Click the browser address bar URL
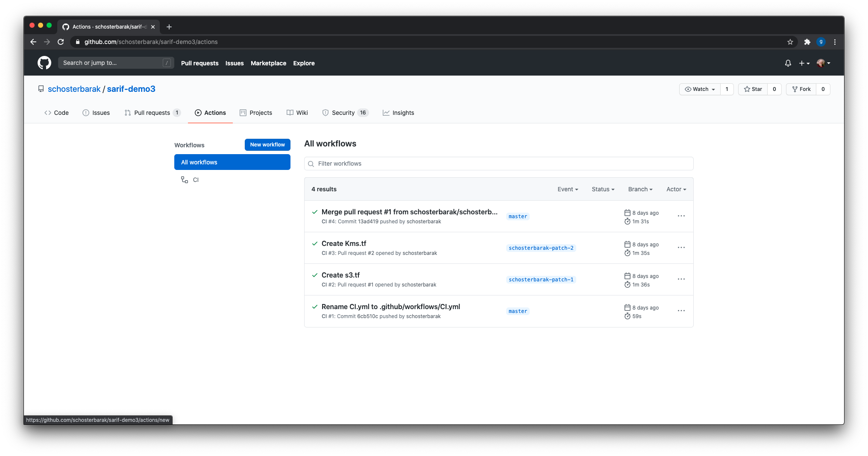Image resolution: width=868 pixels, height=456 pixels. tap(151, 42)
